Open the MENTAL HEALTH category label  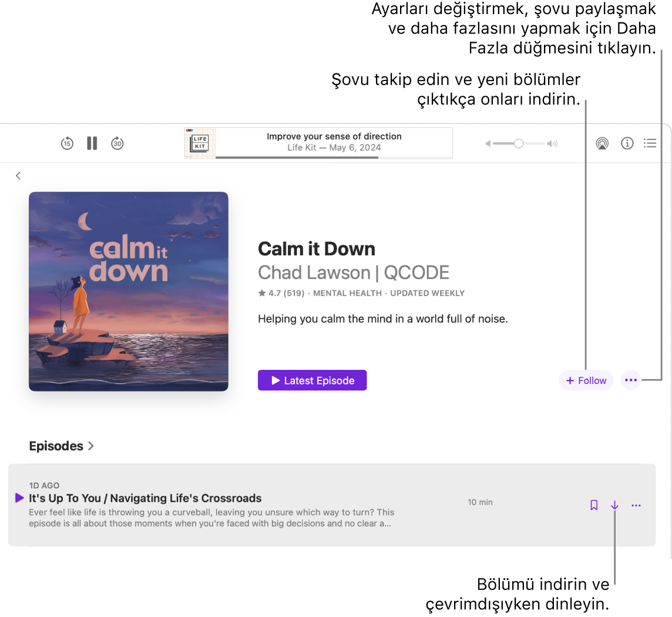coord(347,293)
